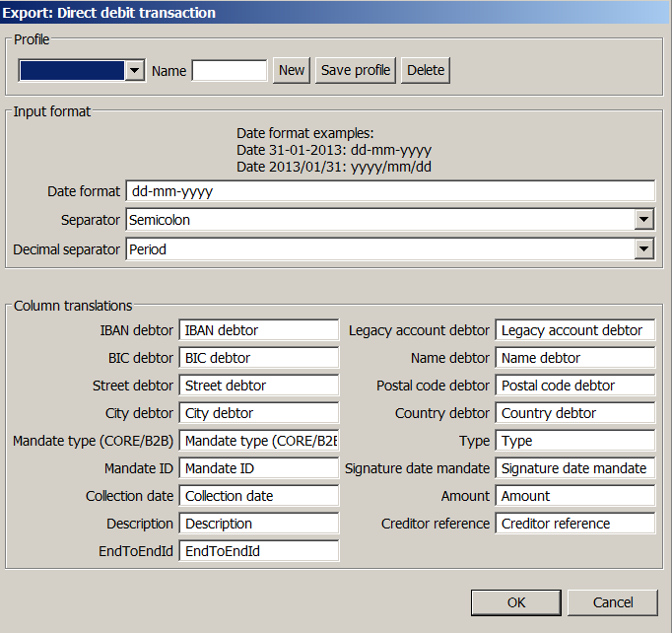
Task: Click the BIC debtor translation field
Action: tap(259, 358)
